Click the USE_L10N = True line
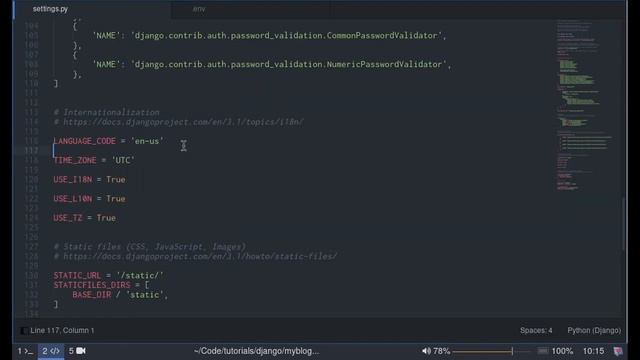Screen dimensions: 640x360 [89, 199]
